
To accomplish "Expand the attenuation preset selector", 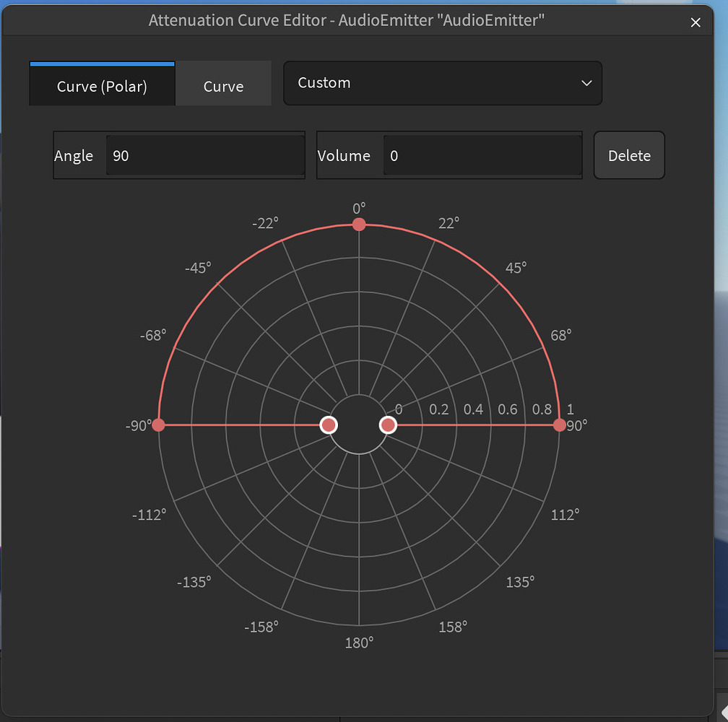I will [443, 82].
